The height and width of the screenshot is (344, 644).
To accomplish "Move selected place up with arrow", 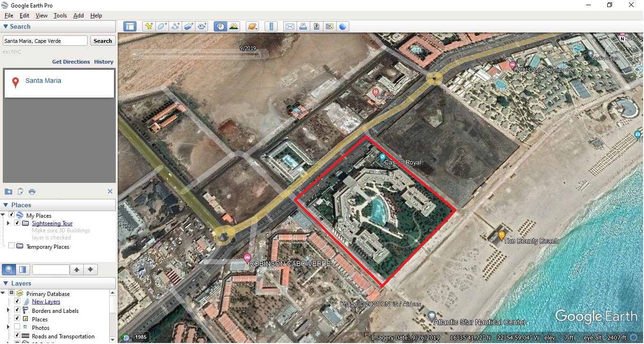I will 77,270.
